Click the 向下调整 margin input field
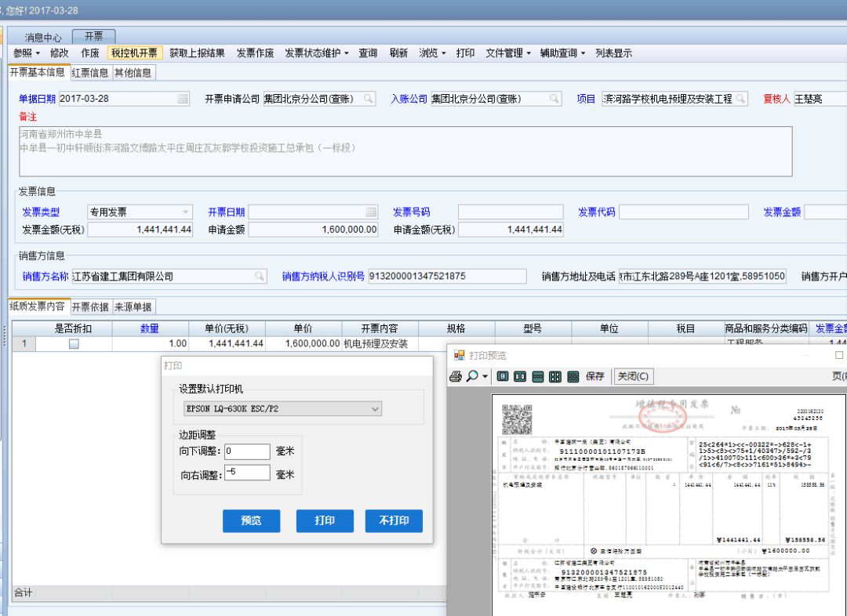The image size is (847, 616). (247, 451)
